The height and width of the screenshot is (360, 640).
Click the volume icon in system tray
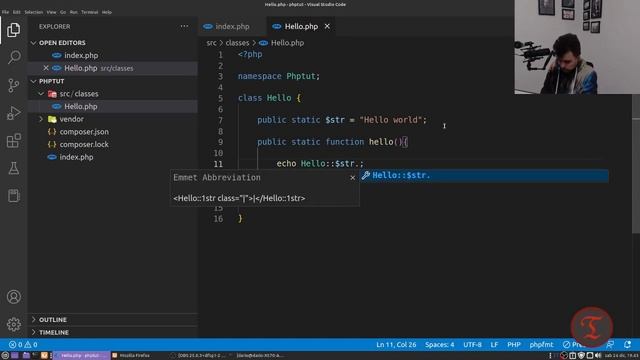(x=598, y=356)
